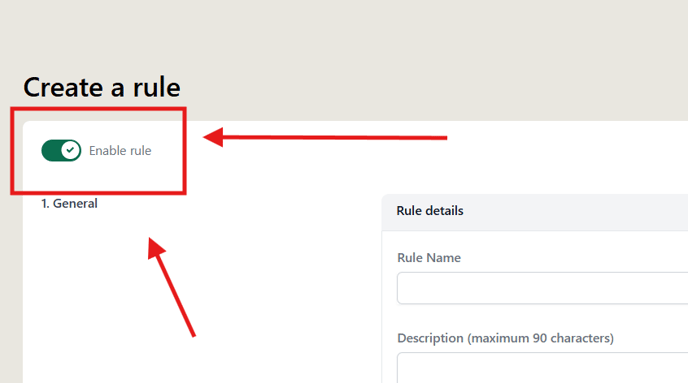
Task: Click the diagonal red arrow below General
Action: coord(171,287)
